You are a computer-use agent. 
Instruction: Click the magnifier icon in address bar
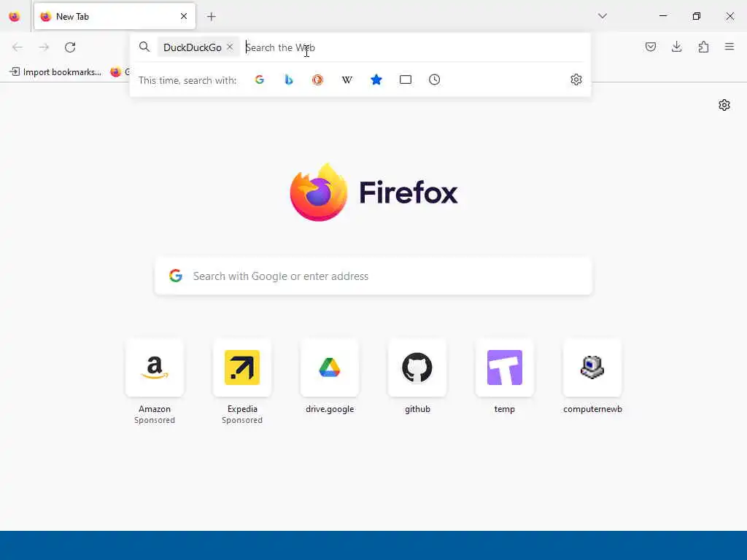coord(144,47)
